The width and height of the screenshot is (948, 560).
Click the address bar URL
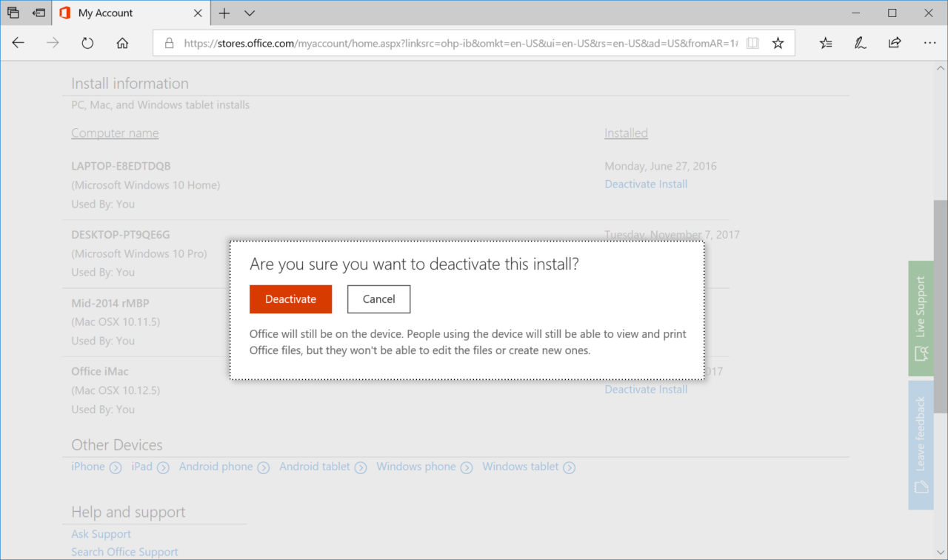459,43
